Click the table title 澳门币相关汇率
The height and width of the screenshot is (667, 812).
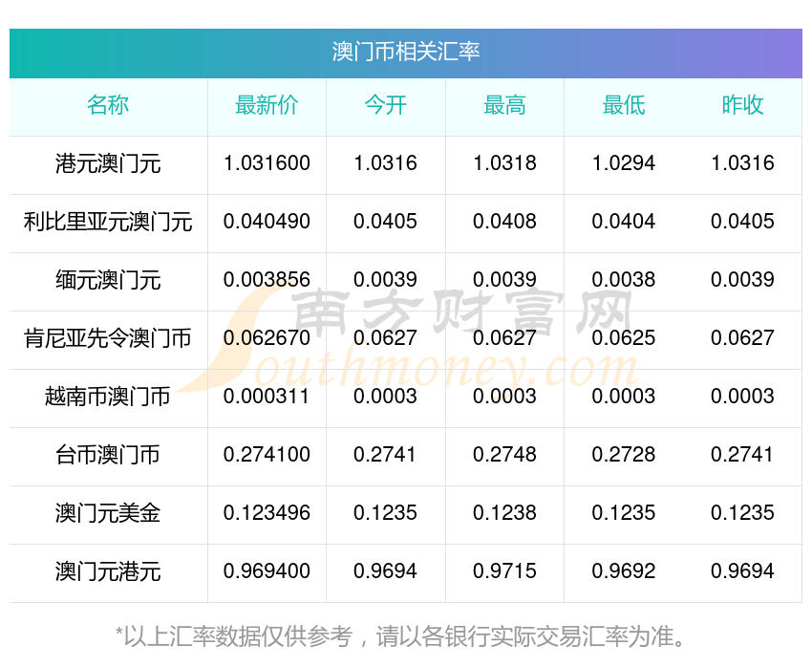click(406, 53)
